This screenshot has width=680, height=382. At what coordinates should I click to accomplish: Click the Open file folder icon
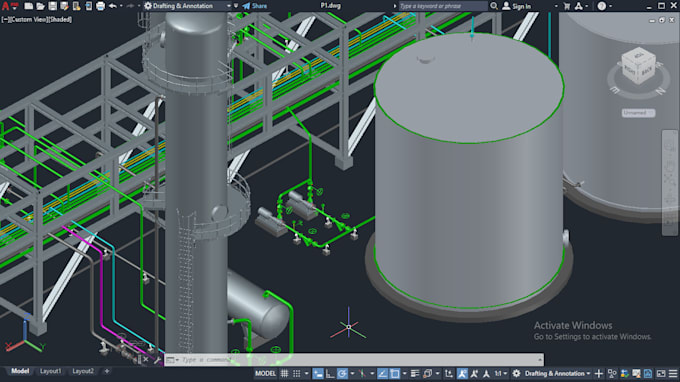click(40, 6)
